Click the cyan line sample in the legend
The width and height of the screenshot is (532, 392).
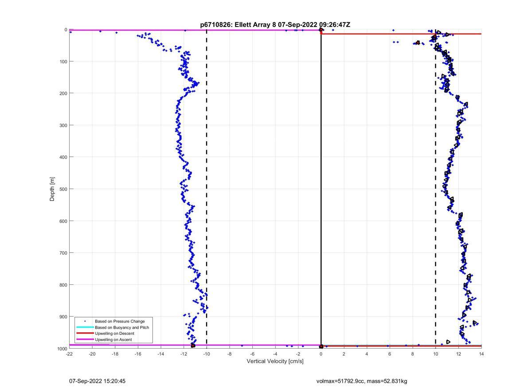pyautogui.click(x=85, y=327)
